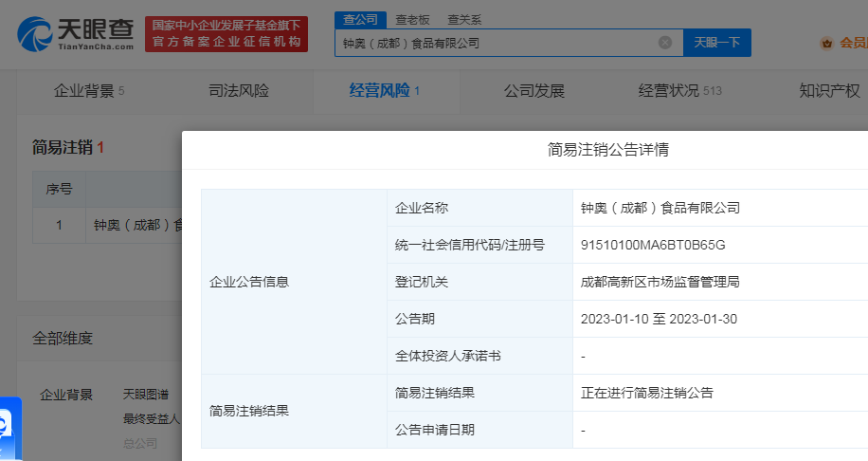Click the 序号 column header
The height and width of the screenshot is (461, 868).
tap(60, 190)
